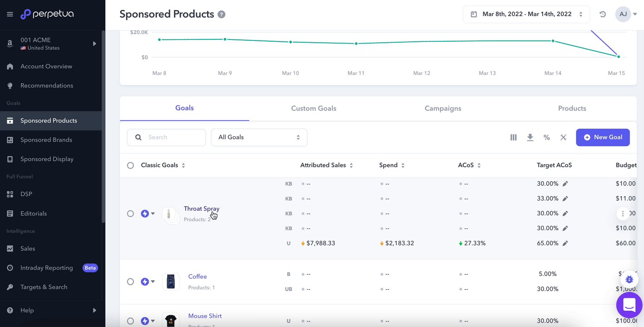Open the Coffee goal link

tap(198, 277)
